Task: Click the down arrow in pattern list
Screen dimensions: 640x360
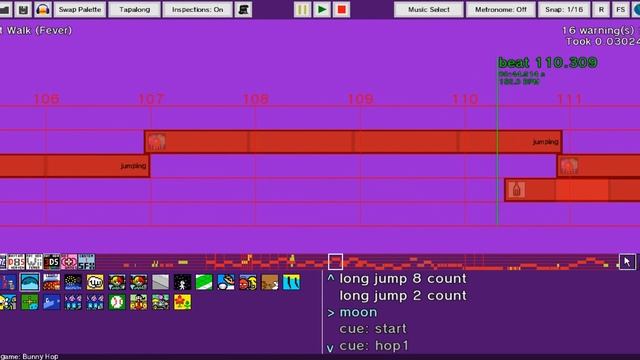Action: click(330, 348)
